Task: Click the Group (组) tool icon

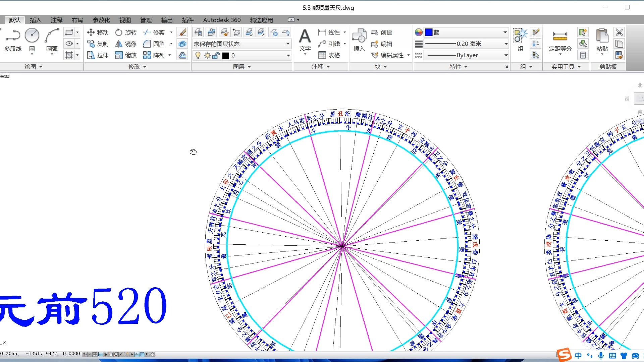Action: 520,40
